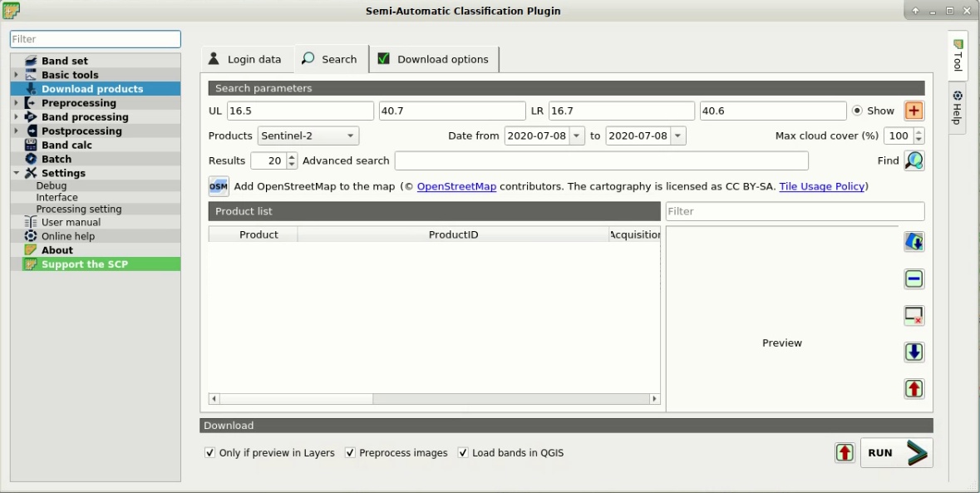Click the red up-arrow icon next to RUN

pyautogui.click(x=845, y=452)
